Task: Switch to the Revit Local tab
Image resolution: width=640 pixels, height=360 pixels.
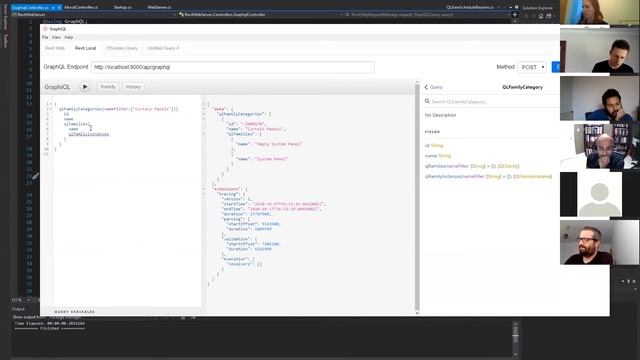Action: pos(85,48)
